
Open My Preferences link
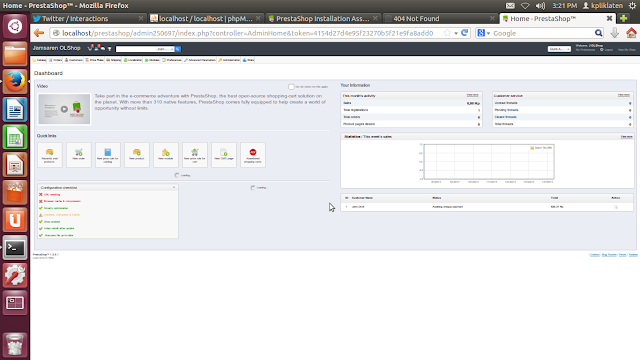click(x=585, y=50)
